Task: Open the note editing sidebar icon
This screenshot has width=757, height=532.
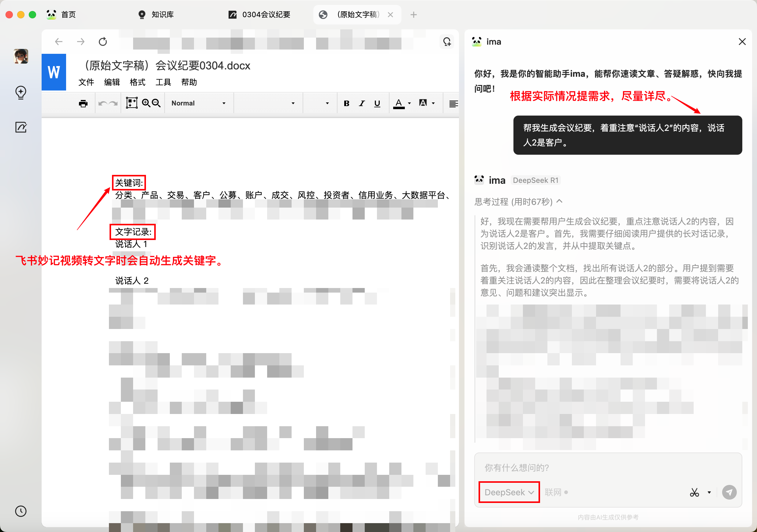Action: click(21, 127)
